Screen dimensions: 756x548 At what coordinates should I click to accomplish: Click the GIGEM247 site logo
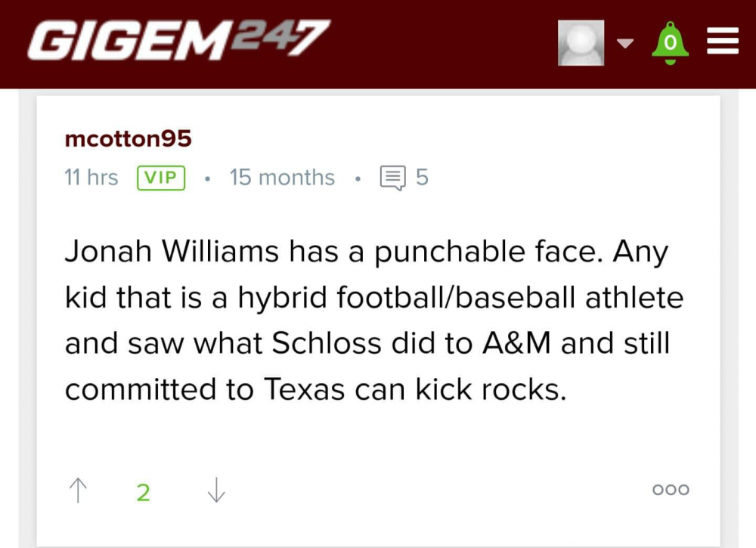coord(178,42)
